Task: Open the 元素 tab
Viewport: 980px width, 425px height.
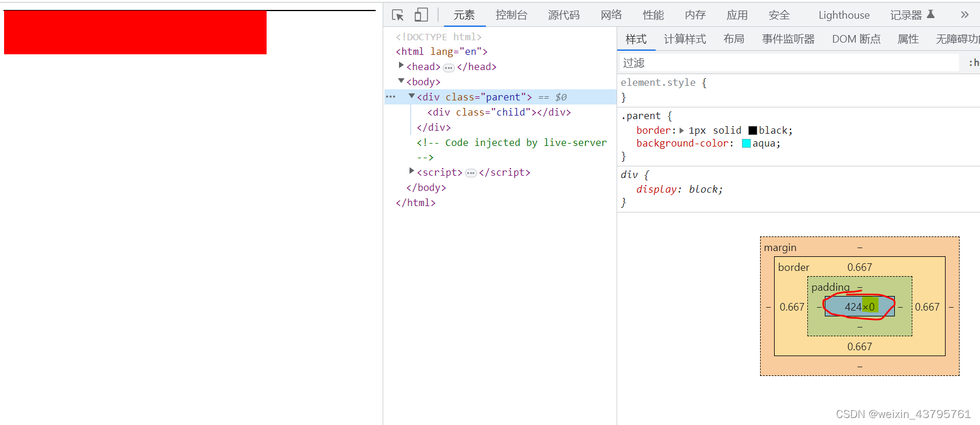Action: (464, 15)
